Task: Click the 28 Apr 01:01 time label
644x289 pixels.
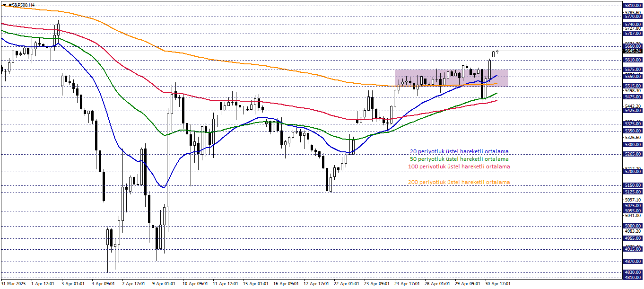Action: pyautogui.click(x=437, y=284)
